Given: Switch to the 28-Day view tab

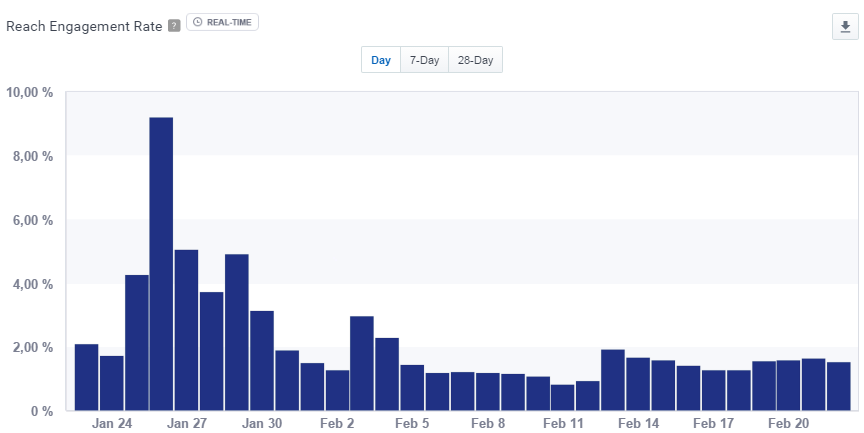Looking at the screenshot, I should point(475,60).
